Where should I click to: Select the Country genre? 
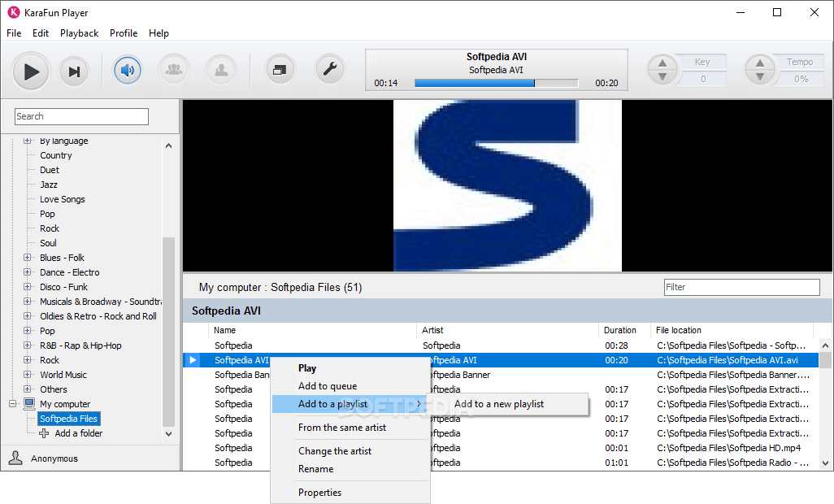coord(56,155)
